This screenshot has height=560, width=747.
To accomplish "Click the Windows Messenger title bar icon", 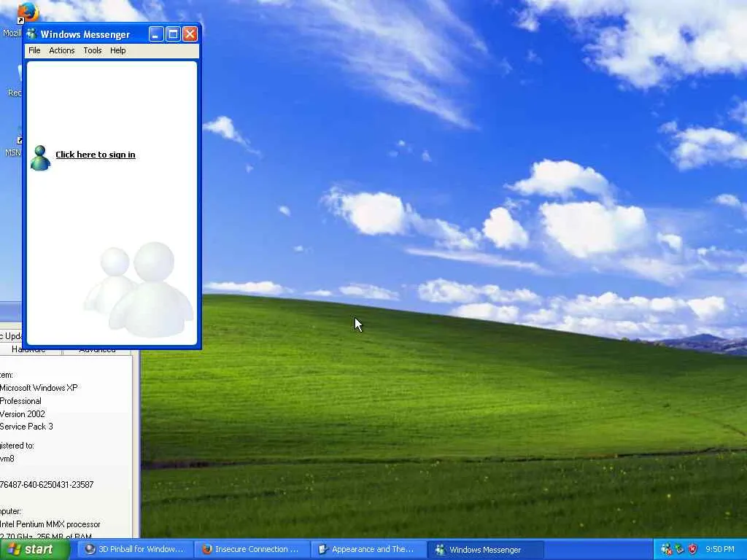I will coord(32,34).
